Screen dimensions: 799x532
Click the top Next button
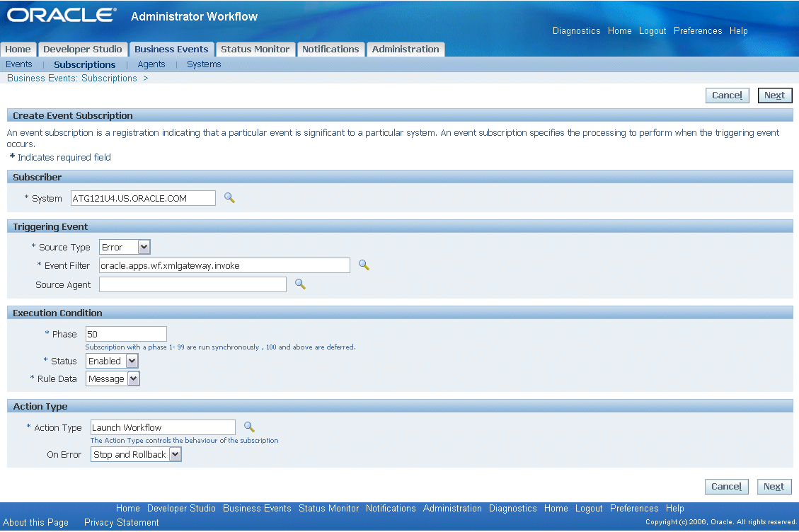774,96
